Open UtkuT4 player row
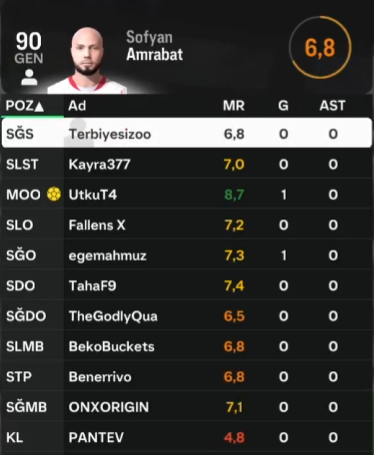The image size is (374, 455). 187,194
